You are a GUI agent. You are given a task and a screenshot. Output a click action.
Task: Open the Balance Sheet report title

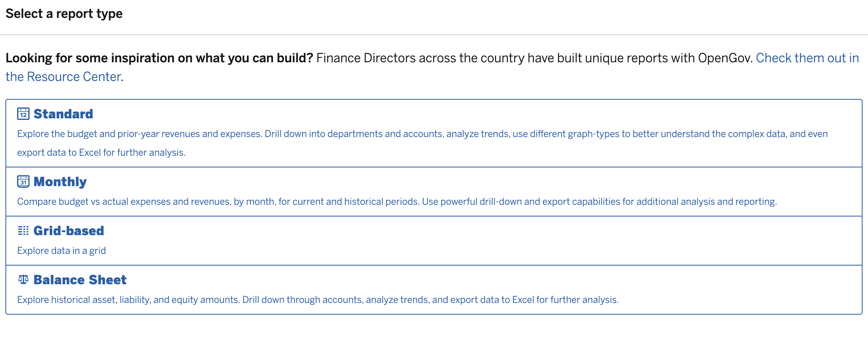[x=80, y=280]
